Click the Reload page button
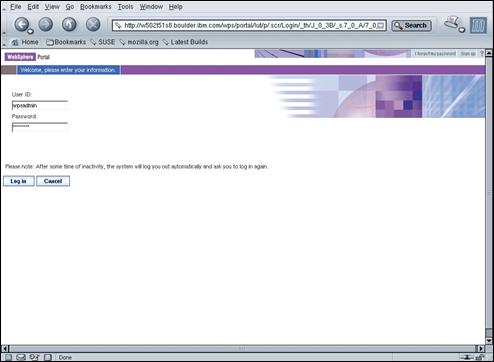The image size is (494, 362). tap(69, 24)
